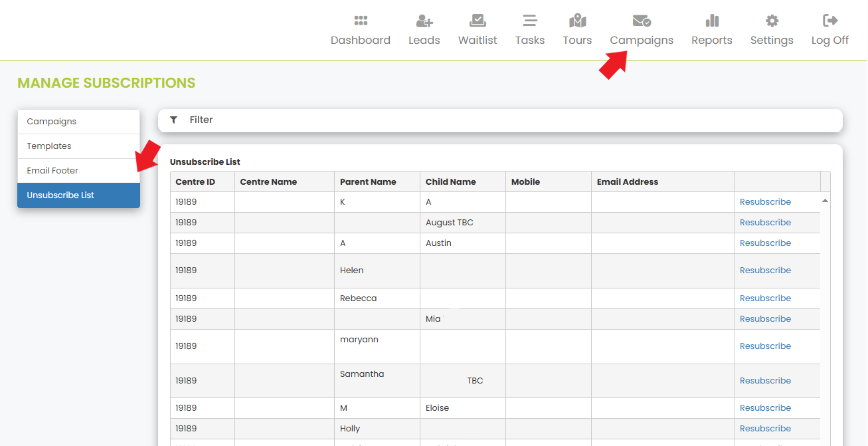Open the Tours map icon

(x=577, y=21)
